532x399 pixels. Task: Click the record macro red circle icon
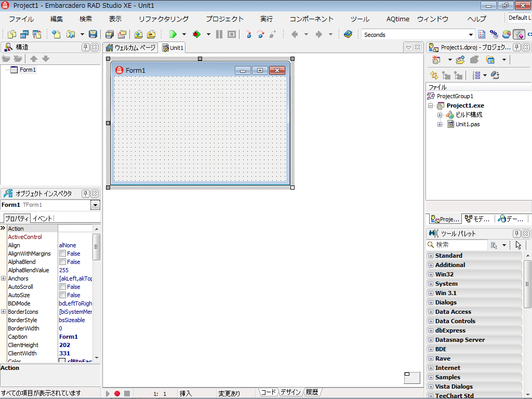pos(117,394)
